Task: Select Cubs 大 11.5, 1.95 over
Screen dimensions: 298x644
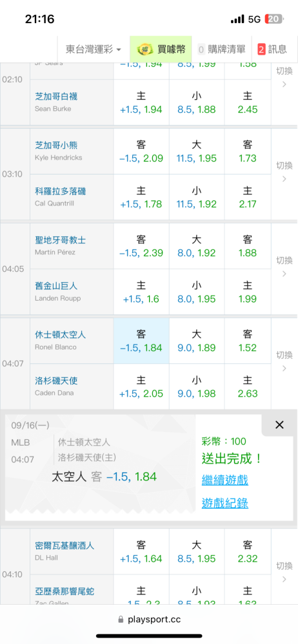Action: click(197, 151)
